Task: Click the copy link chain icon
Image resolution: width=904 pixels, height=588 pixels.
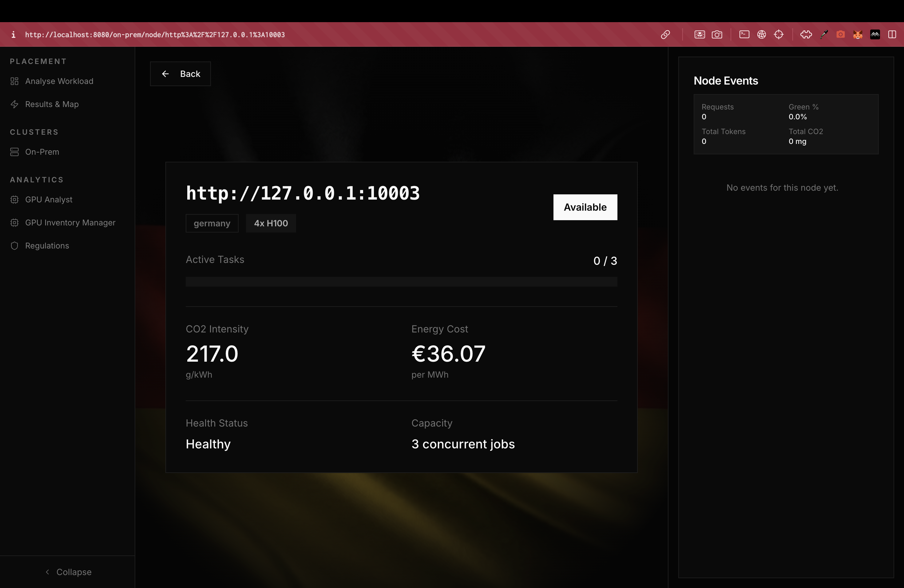Action: (x=665, y=34)
